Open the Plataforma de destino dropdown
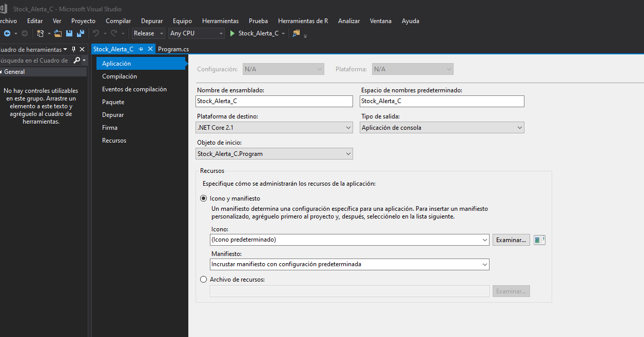 tap(275, 128)
